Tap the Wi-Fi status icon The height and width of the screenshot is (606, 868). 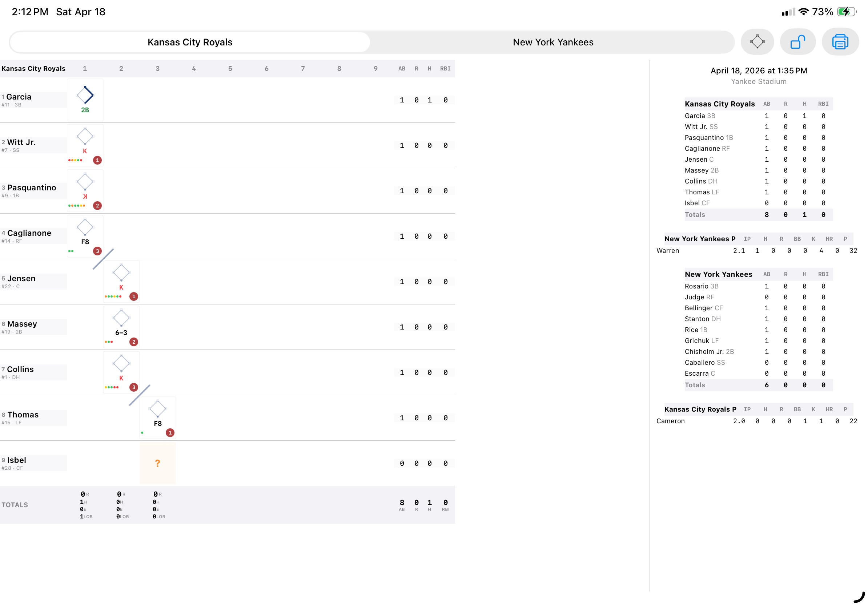(x=804, y=12)
